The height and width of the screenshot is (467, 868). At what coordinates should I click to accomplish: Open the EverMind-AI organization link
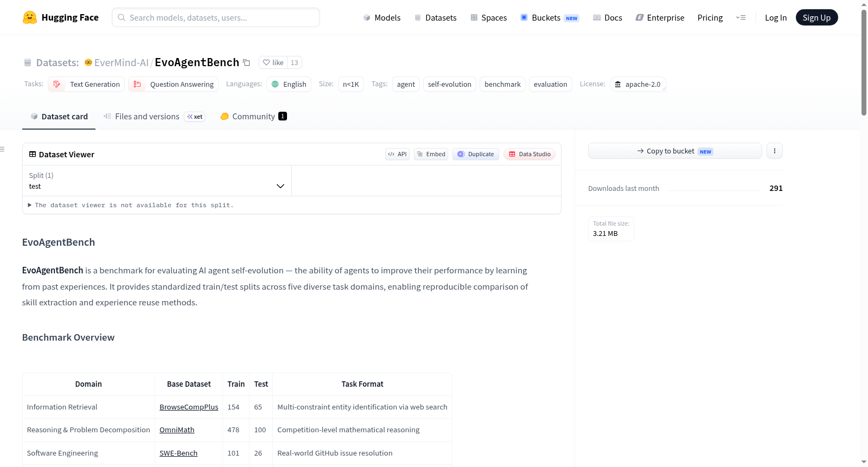click(x=122, y=62)
